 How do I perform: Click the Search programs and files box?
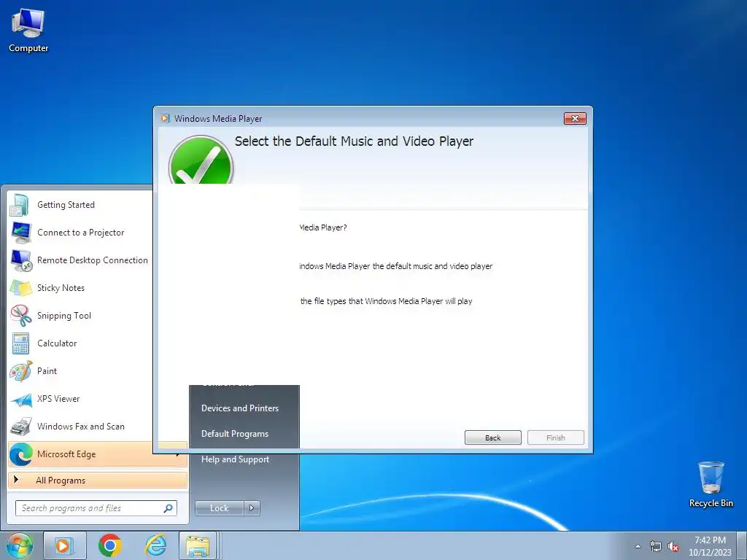tap(96, 508)
